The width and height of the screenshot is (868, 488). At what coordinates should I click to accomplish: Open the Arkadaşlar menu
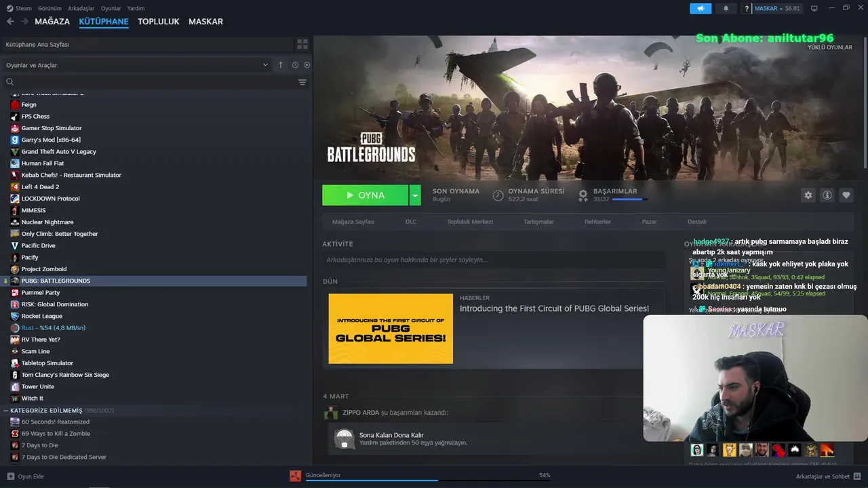click(x=81, y=8)
